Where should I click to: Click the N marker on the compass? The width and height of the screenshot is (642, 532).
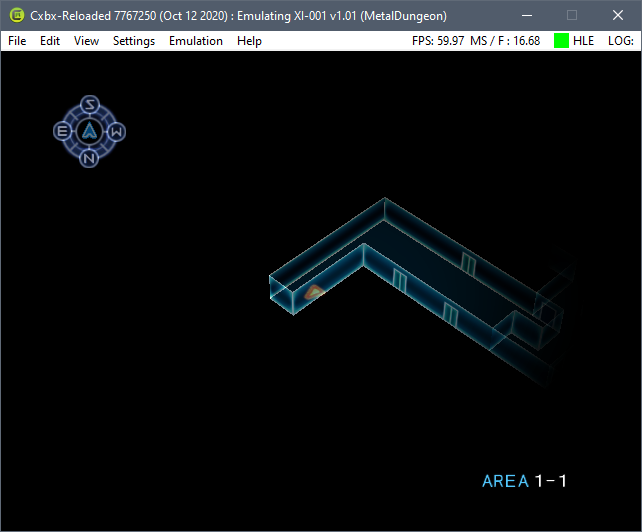point(89,158)
